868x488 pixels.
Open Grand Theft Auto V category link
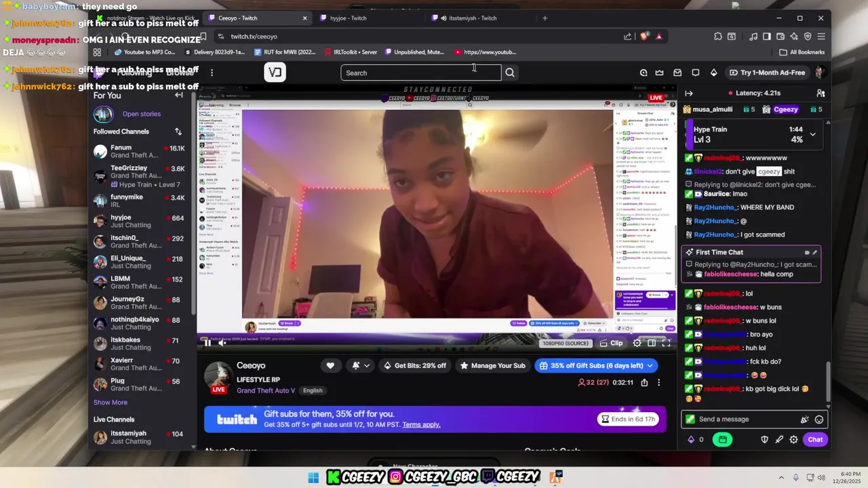pos(266,390)
